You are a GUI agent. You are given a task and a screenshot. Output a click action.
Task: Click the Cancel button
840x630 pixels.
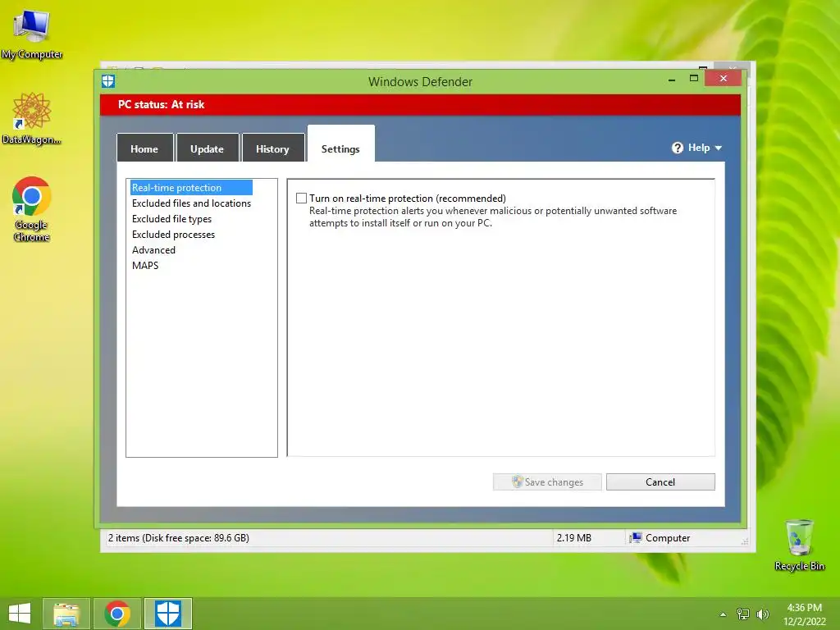point(660,482)
